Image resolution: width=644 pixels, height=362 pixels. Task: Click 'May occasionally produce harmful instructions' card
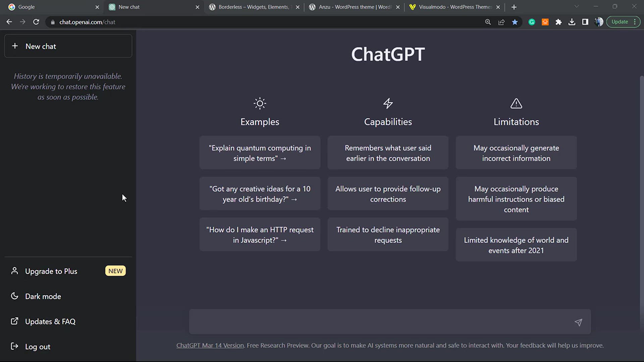point(516,199)
